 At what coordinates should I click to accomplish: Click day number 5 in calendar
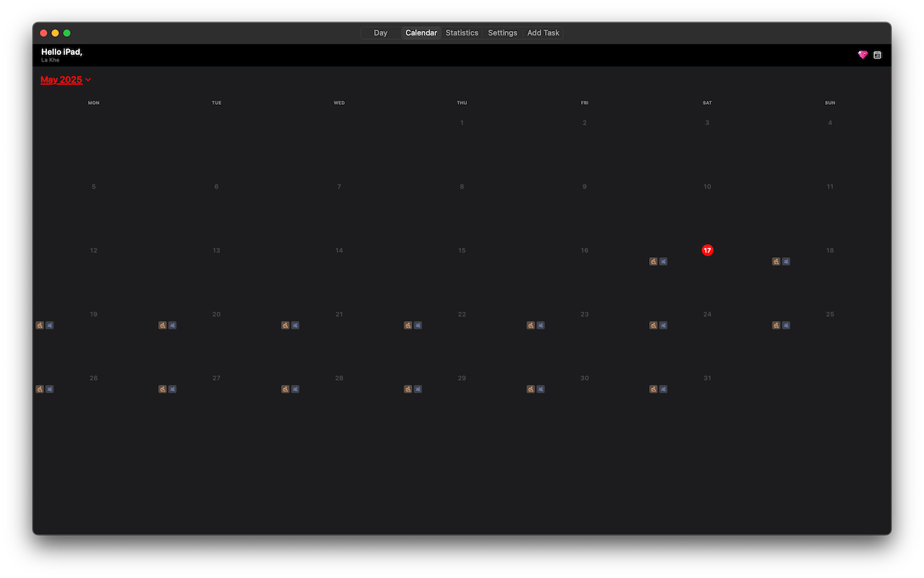(x=94, y=186)
